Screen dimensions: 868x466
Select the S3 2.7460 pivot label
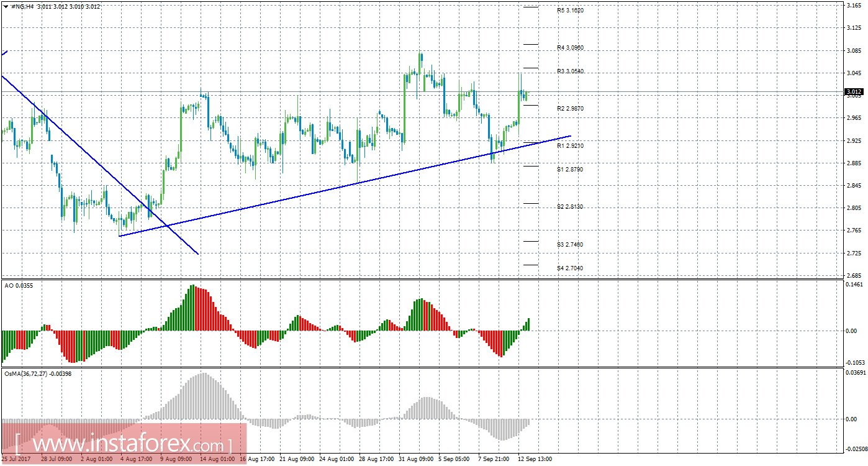[570, 244]
